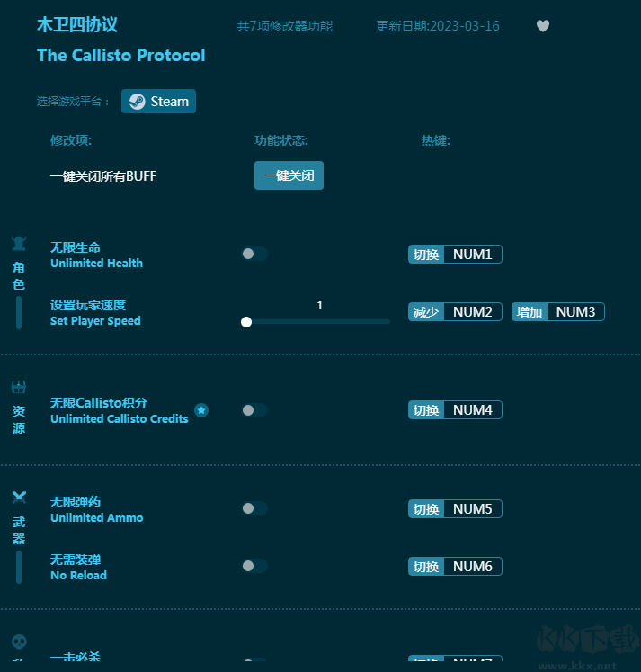Click the heart favorite icon
Viewport: 641px width, 672px height.
tap(543, 26)
